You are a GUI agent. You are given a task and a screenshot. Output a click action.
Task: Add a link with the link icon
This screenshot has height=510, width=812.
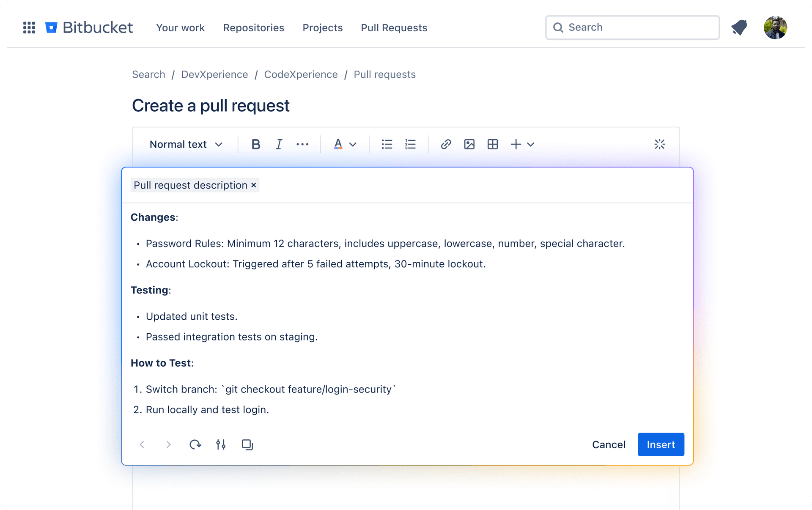446,145
